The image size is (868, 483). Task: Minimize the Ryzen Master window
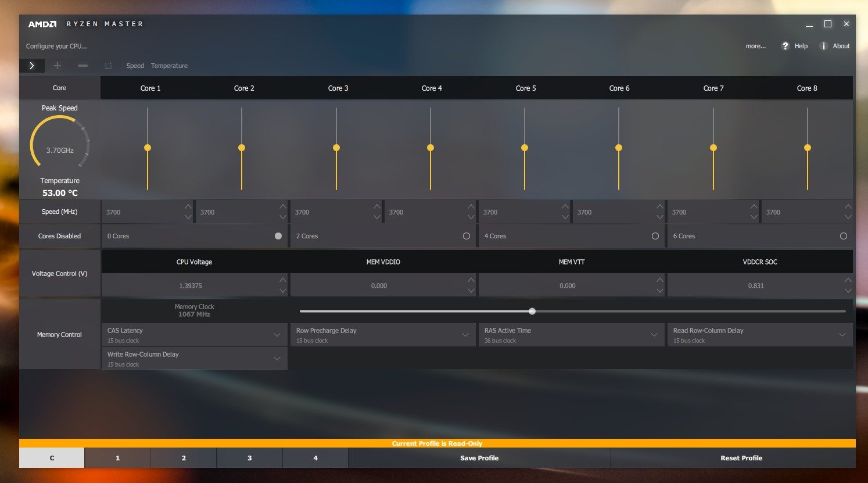click(809, 24)
